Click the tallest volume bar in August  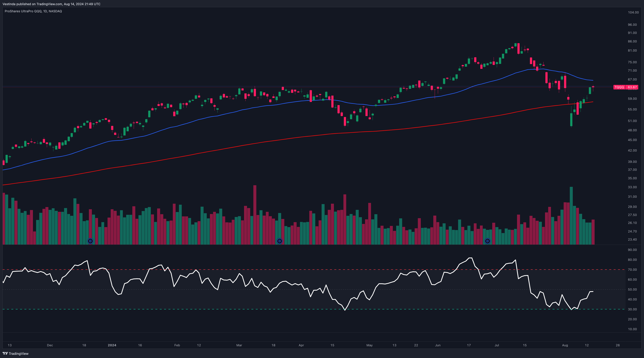click(571, 216)
